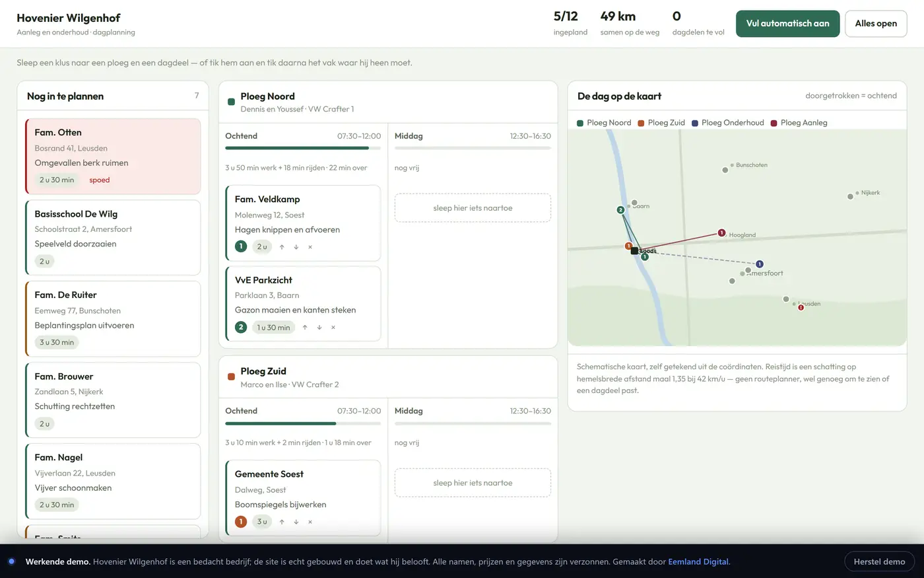Click red marker 1 at Hoogland

coord(721,233)
